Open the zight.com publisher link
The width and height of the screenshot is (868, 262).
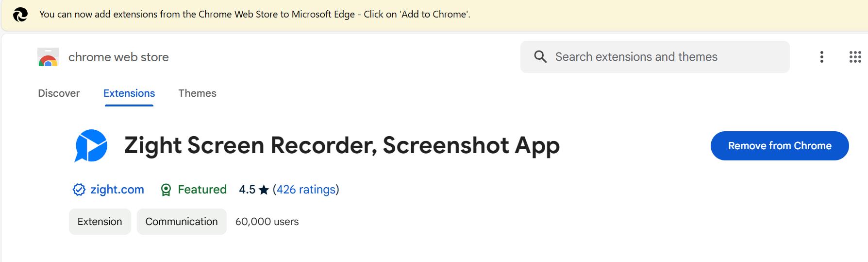click(x=117, y=190)
